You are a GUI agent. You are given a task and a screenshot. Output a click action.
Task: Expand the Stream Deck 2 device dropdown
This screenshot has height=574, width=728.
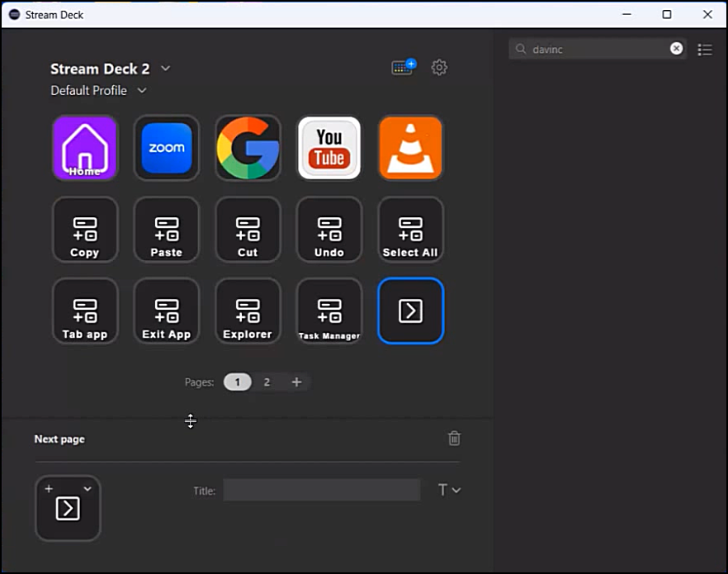[165, 69]
